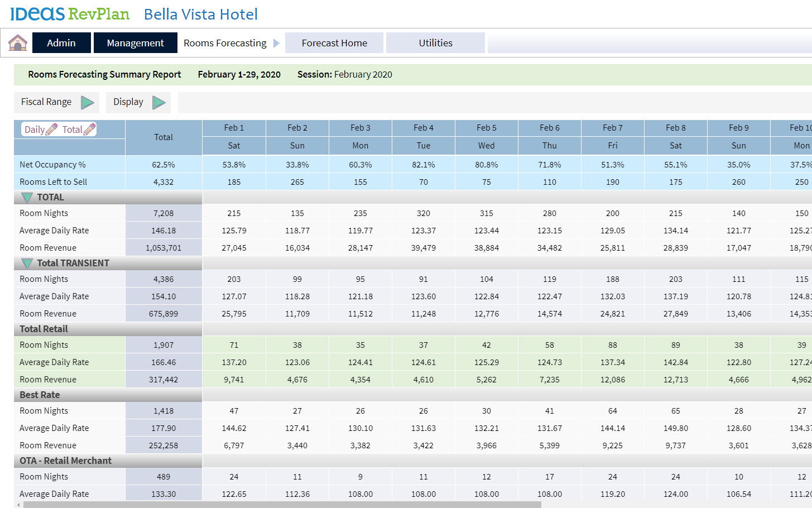Open the Management menu
The width and height of the screenshot is (812, 508).
[135, 43]
